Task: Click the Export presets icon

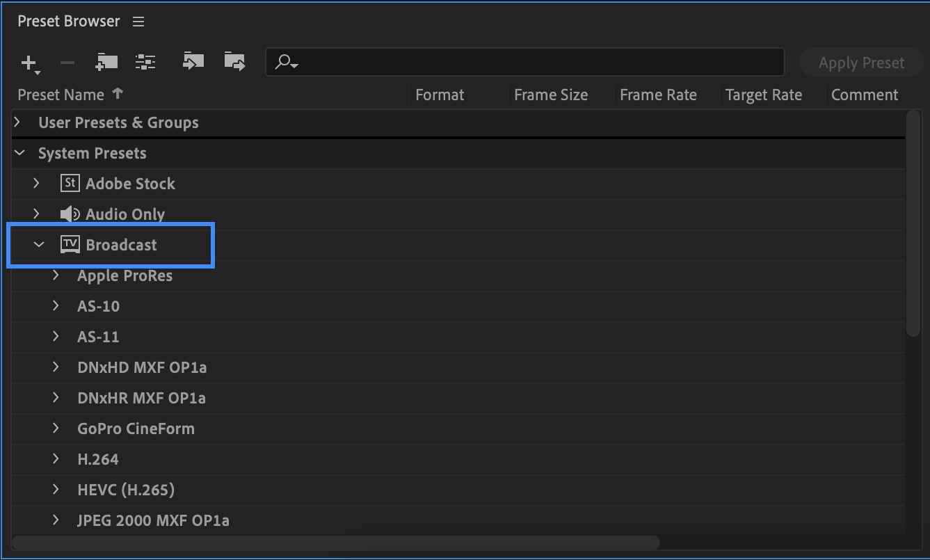Action: [x=235, y=61]
